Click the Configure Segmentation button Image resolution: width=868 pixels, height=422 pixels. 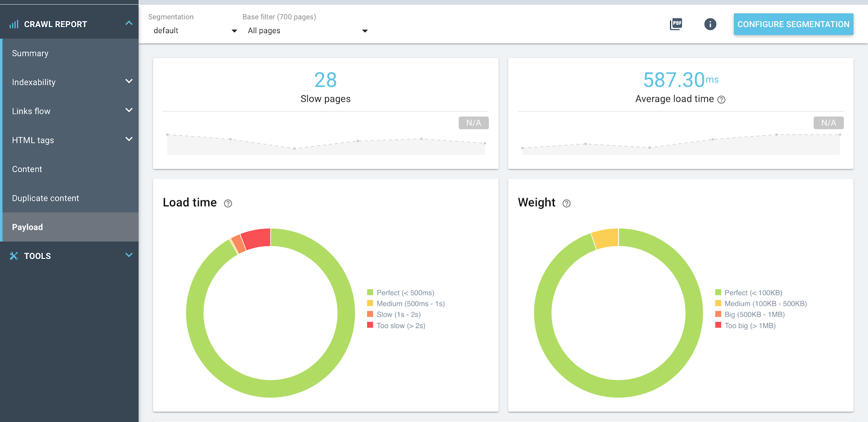[x=793, y=24]
